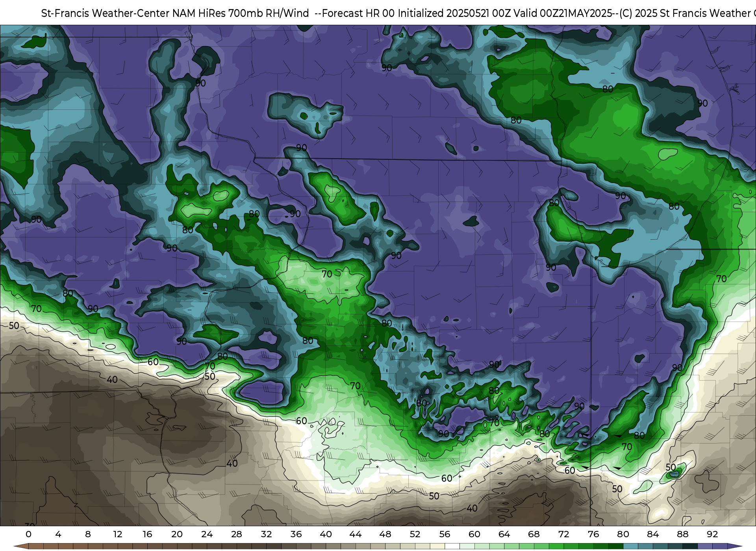Click 'Valid 00Z21MAY2025' in the header
The width and height of the screenshot is (756, 551).
[563, 13]
